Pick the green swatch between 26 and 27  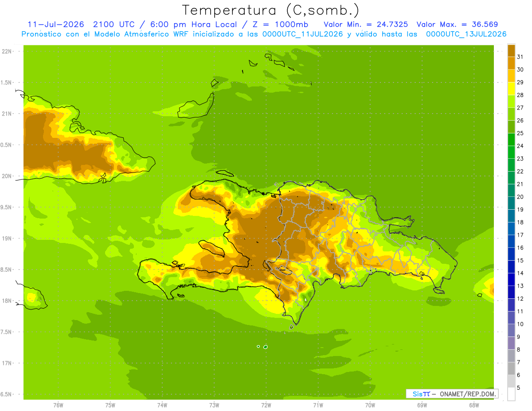[511, 114]
